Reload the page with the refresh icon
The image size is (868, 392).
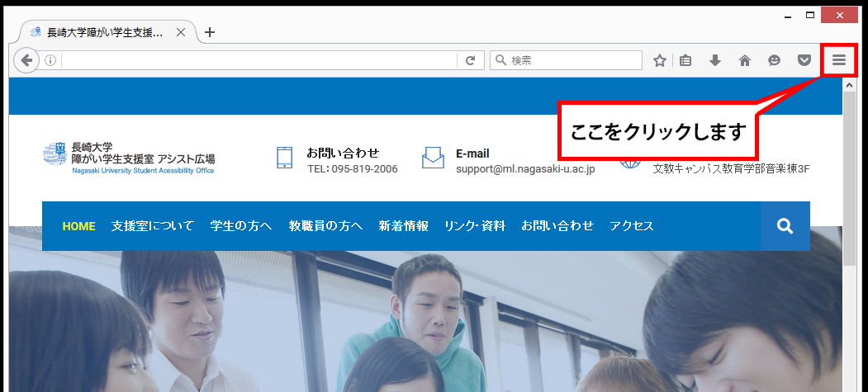(471, 60)
